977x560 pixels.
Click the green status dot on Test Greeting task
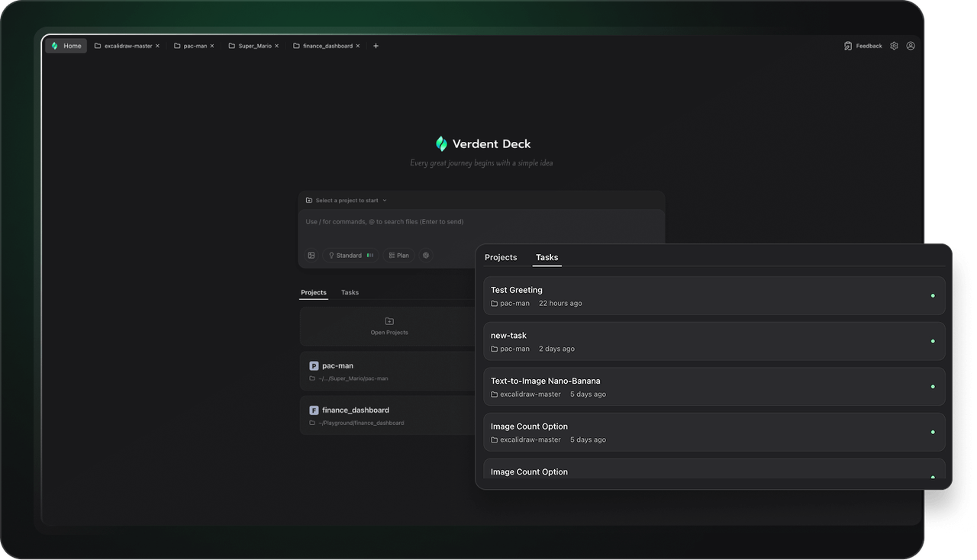(933, 295)
